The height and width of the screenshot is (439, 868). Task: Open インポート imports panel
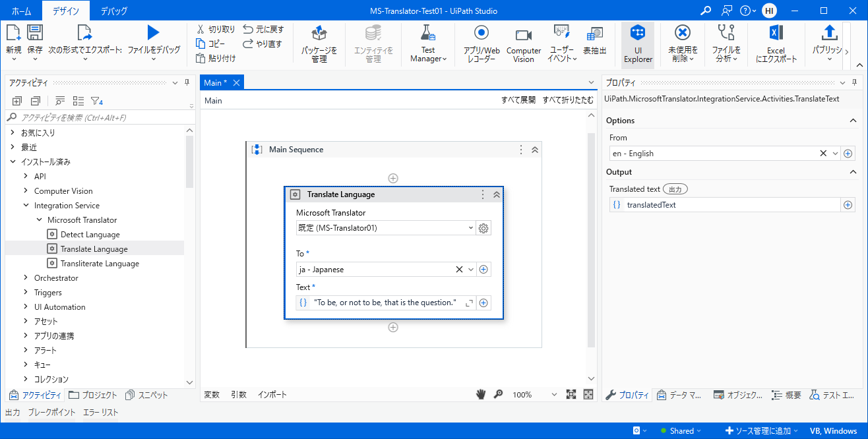pos(272,395)
